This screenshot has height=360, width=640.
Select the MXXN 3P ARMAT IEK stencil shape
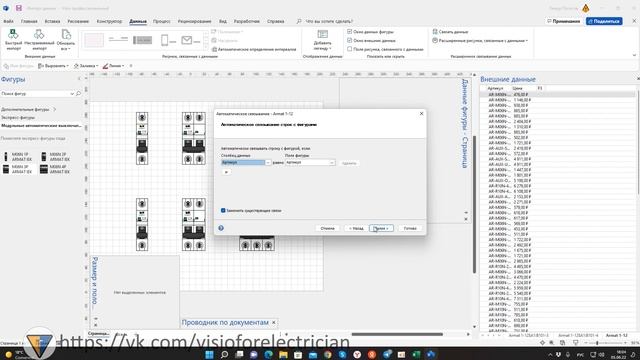pos(19,169)
